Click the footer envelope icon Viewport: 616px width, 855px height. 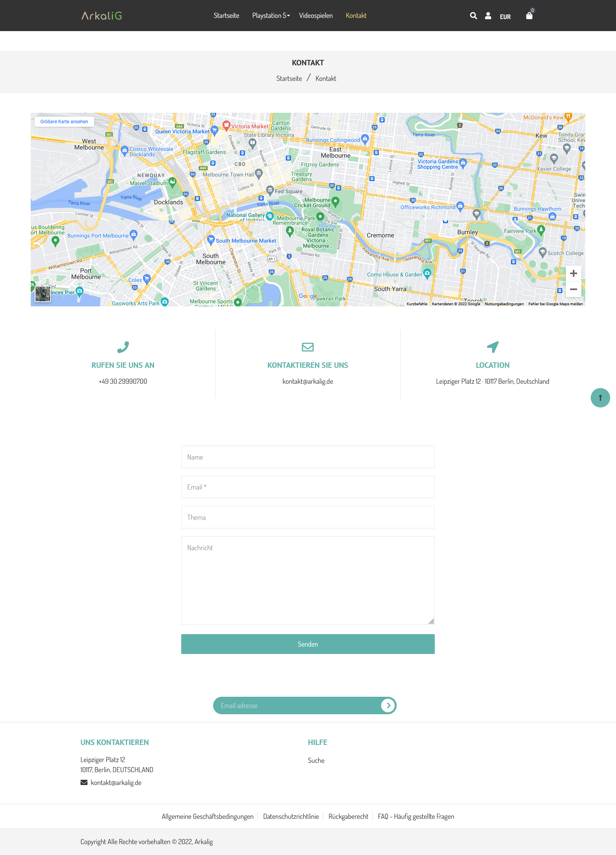[x=84, y=782]
